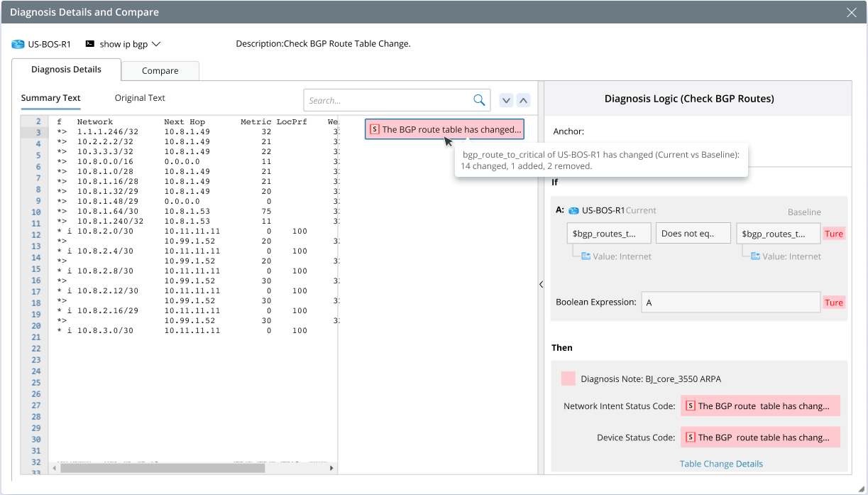The height and width of the screenshot is (495, 868).
Task: Click the terminal icon beside show ip bgp
Action: (x=89, y=44)
